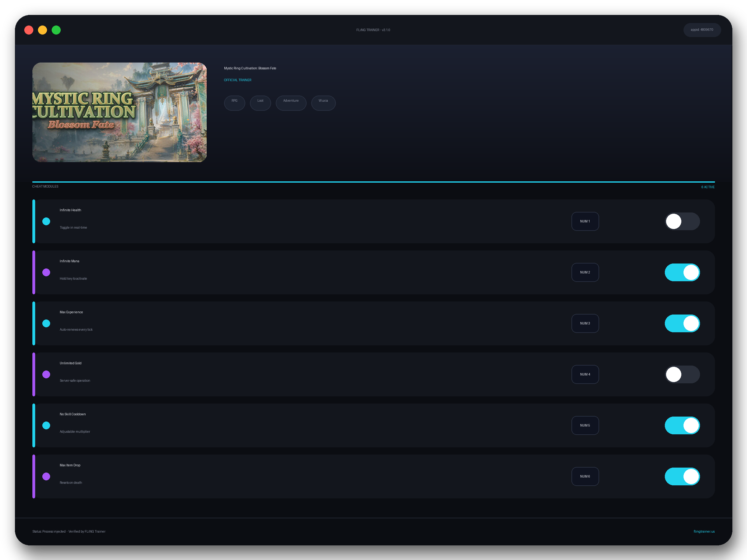Image resolution: width=747 pixels, height=560 pixels.
Task: Click the cyan dot beside No Skill Cooldown
Action: click(x=46, y=425)
